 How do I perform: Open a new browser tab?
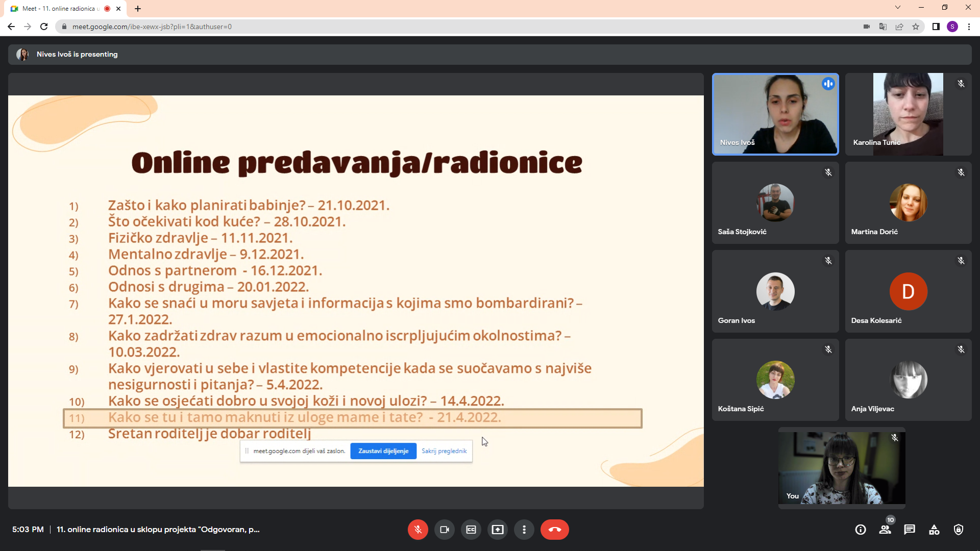click(138, 9)
